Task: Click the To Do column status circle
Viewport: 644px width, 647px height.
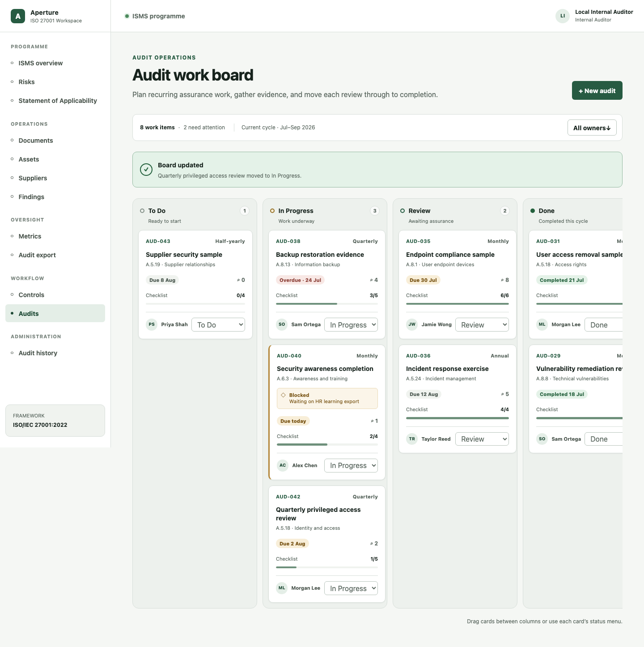Action: pos(142,211)
